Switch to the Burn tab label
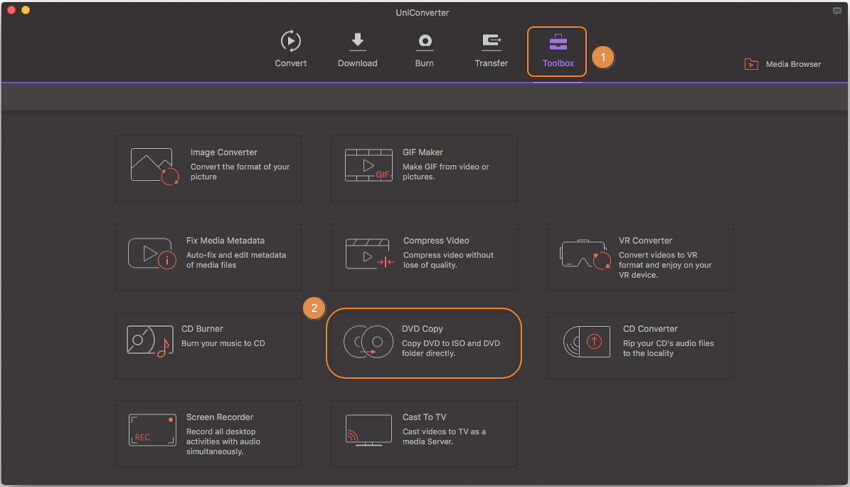Screen dimensions: 850x487 [424, 63]
